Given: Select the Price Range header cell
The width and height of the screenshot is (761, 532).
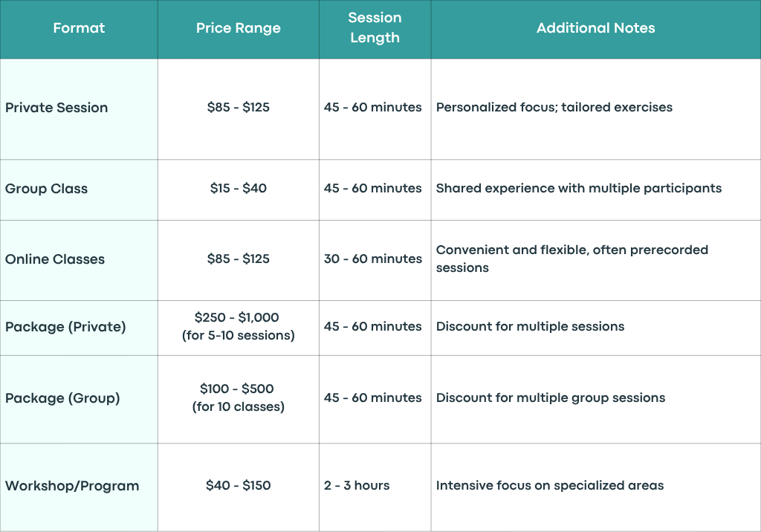Looking at the screenshot, I should pos(239,29).
